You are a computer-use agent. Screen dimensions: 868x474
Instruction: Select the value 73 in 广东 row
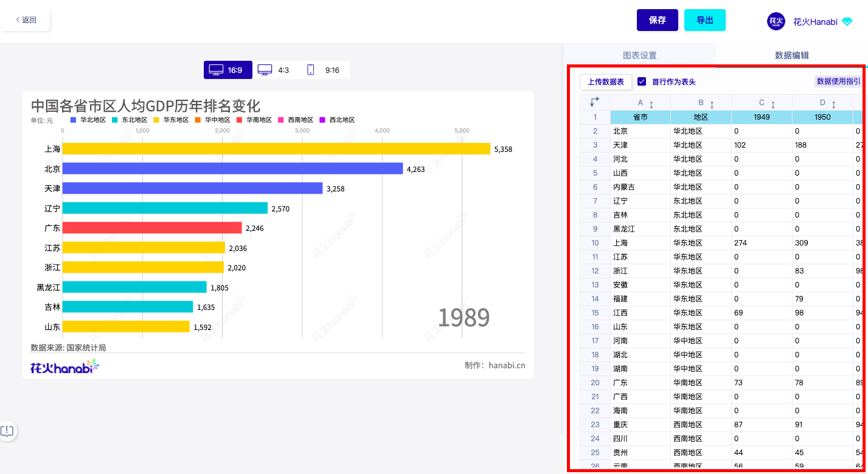click(x=762, y=383)
